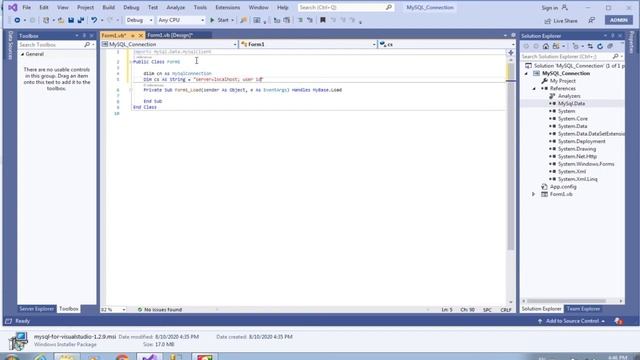Refresh the Solution Explorer with the circular arrow
This screenshot has width=640, height=360.
(600, 46)
